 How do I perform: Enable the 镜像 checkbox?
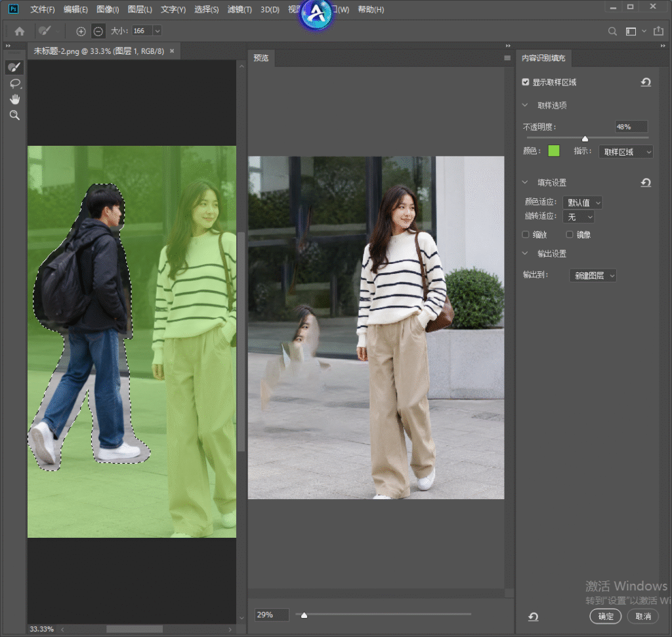[569, 234]
